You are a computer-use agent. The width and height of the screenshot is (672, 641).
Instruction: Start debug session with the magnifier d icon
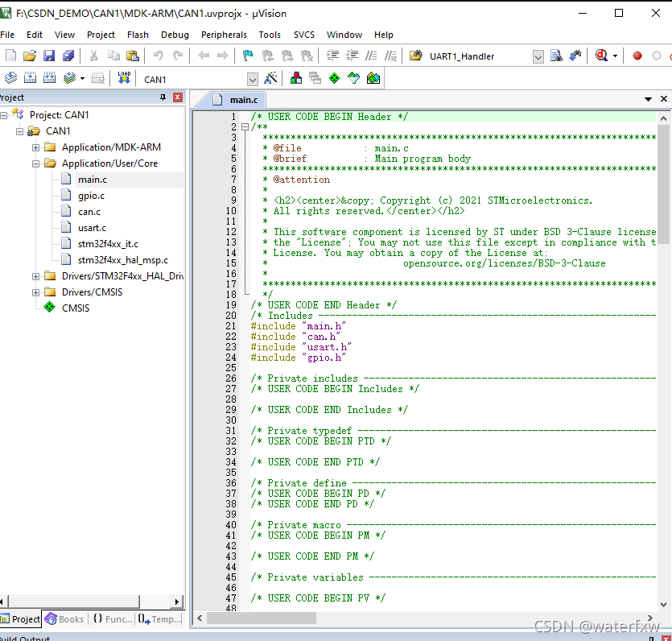click(x=602, y=56)
